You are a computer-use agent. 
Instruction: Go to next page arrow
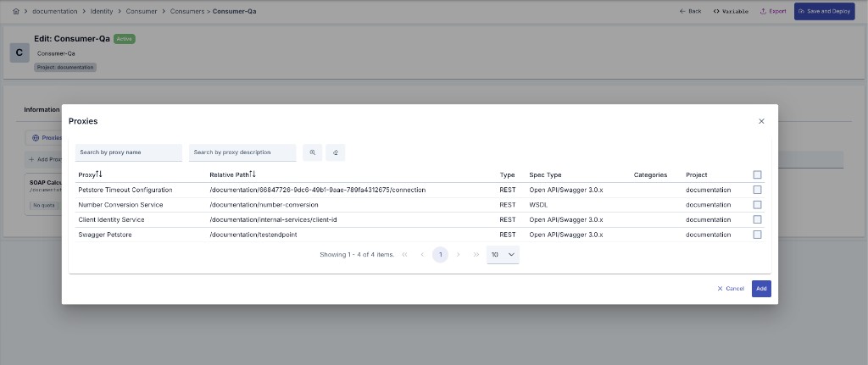pyautogui.click(x=458, y=254)
